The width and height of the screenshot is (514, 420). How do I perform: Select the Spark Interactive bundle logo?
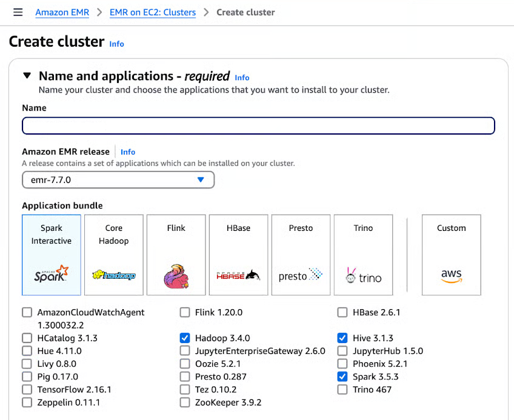[x=52, y=274]
